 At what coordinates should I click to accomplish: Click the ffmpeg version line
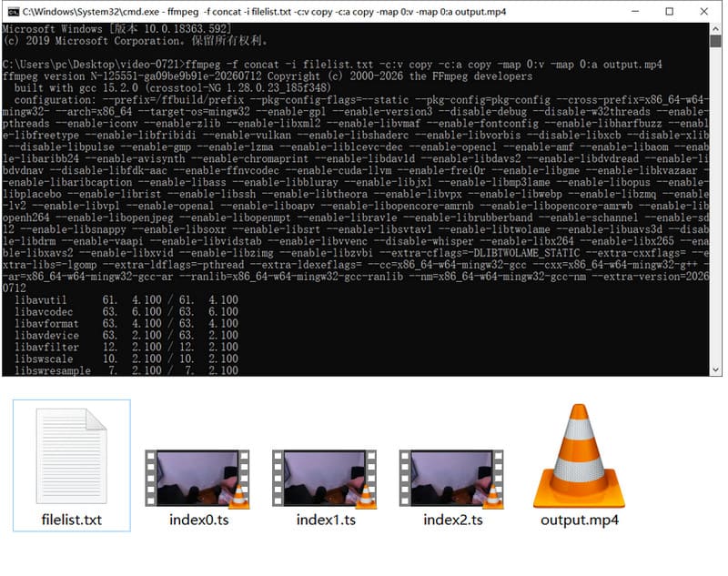point(268,76)
